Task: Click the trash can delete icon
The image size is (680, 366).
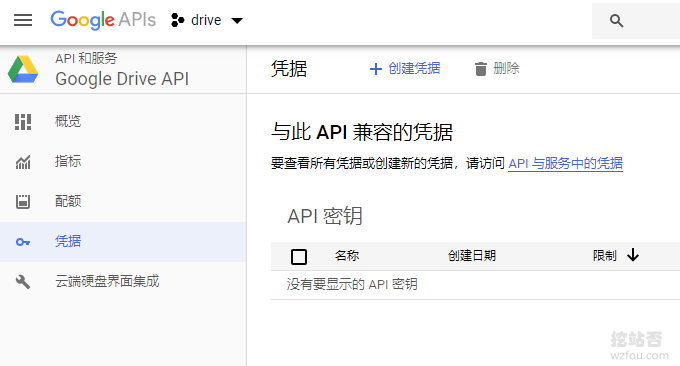Action: point(481,69)
